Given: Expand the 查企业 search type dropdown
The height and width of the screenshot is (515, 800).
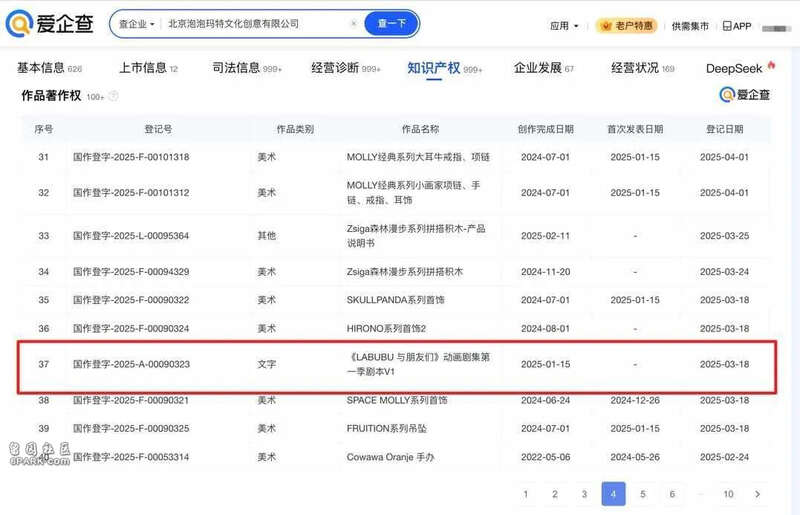Looking at the screenshot, I should point(137,24).
